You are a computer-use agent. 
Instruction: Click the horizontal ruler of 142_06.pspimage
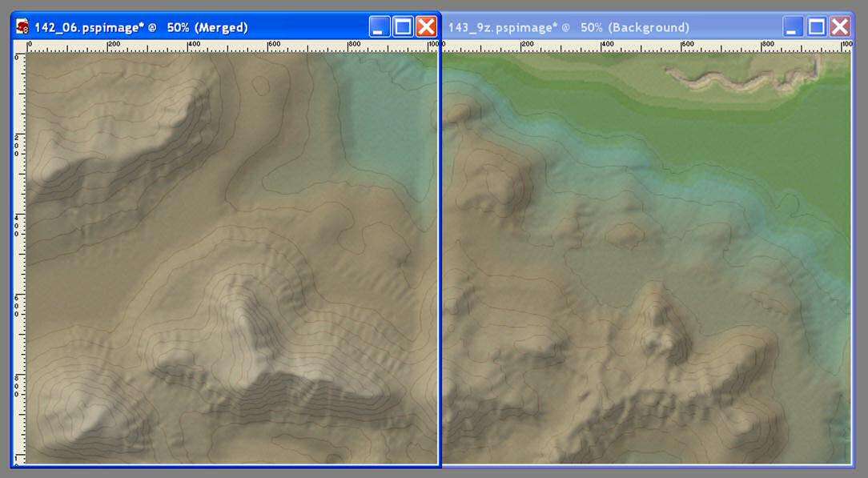pyautogui.click(x=231, y=46)
